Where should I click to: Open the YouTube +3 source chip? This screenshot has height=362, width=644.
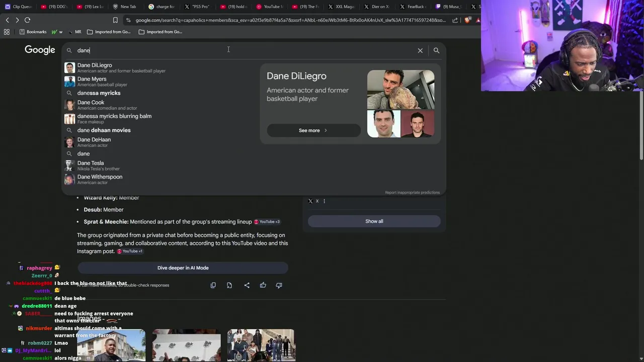click(x=267, y=222)
